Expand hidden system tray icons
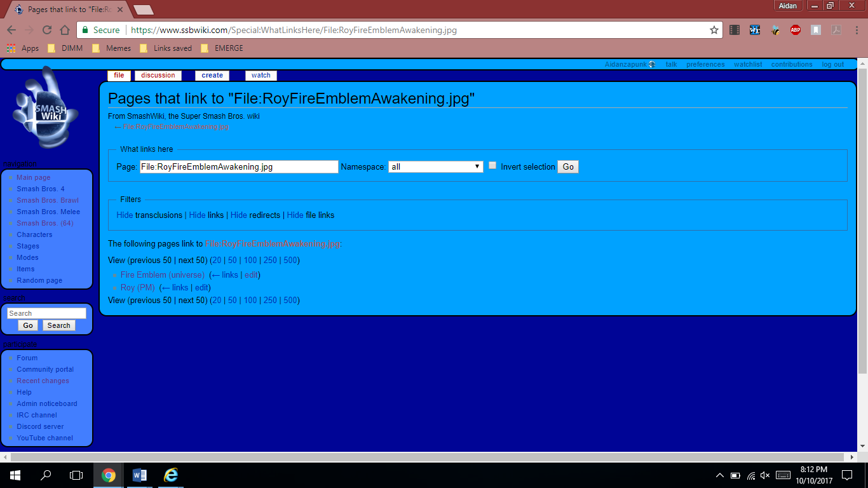 point(719,475)
